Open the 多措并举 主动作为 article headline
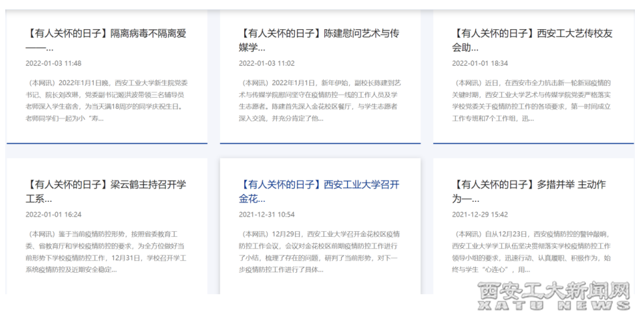 tap(532, 191)
